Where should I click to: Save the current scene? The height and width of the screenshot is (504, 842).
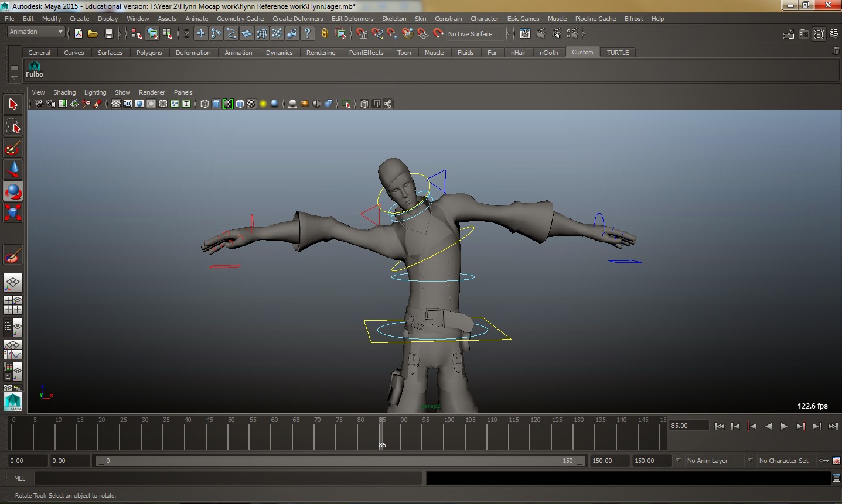coord(108,34)
